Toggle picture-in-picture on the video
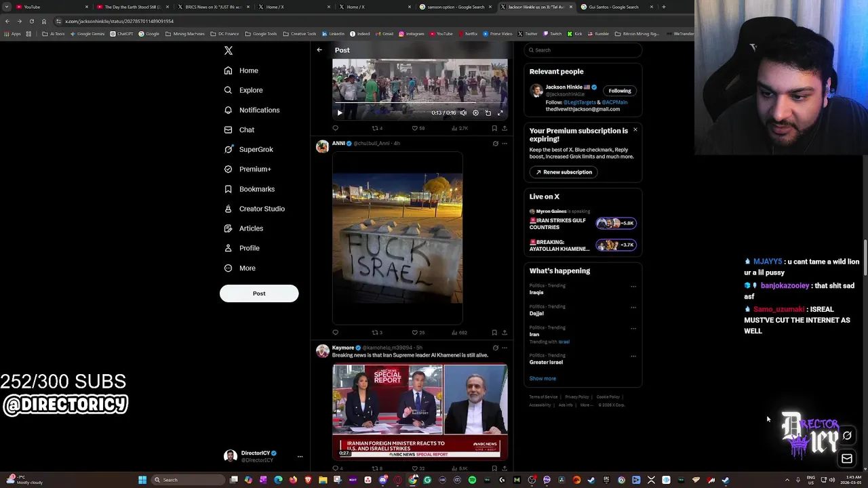 (488, 113)
